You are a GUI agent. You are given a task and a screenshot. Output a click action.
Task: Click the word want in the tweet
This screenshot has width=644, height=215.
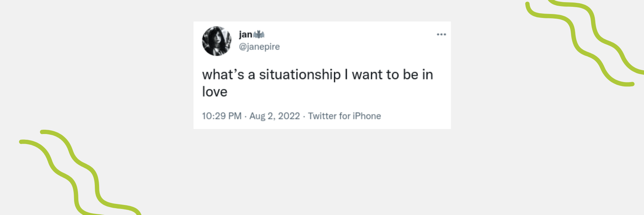click(367, 75)
